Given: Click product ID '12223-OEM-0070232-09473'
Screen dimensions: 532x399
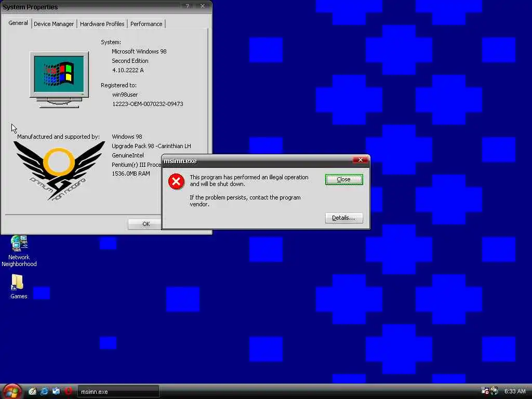Looking at the screenshot, I should 148,104.
